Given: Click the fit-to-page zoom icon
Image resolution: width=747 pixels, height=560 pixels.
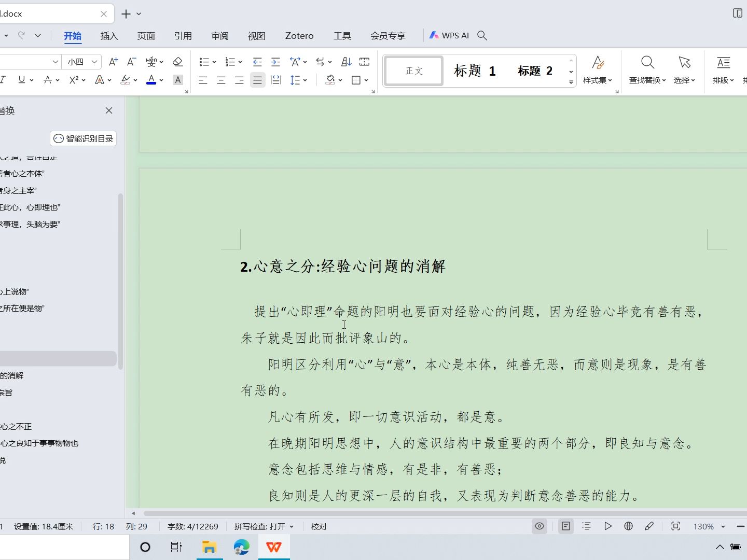Looking at the screenshot, I should 675,526.
